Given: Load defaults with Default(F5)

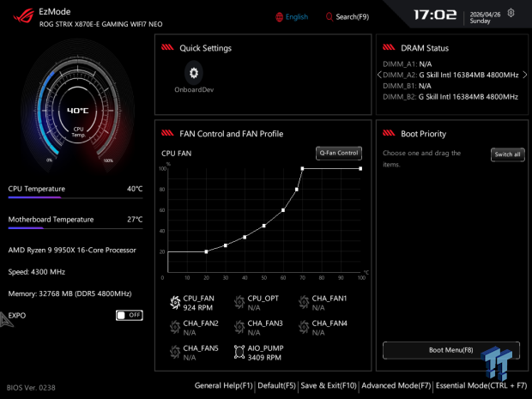Looking at the screenshot, I should pos(276,386).
